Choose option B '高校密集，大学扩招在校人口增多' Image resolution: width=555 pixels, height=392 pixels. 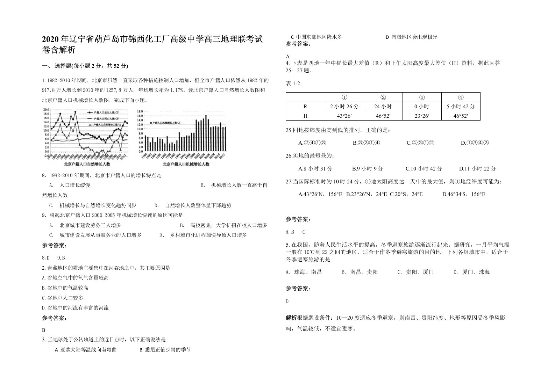pyautogui.click(x=223, y=225)
